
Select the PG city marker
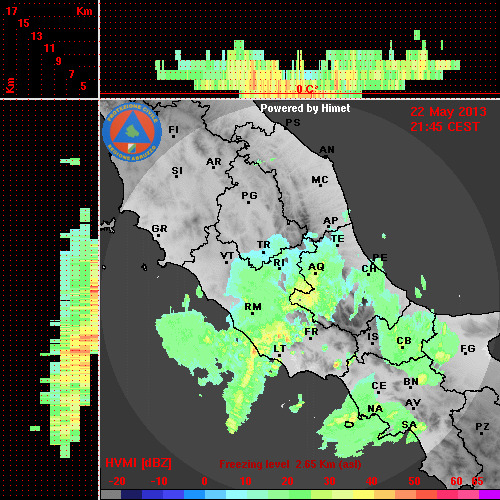pyautogui.click(x=248, y=202)
